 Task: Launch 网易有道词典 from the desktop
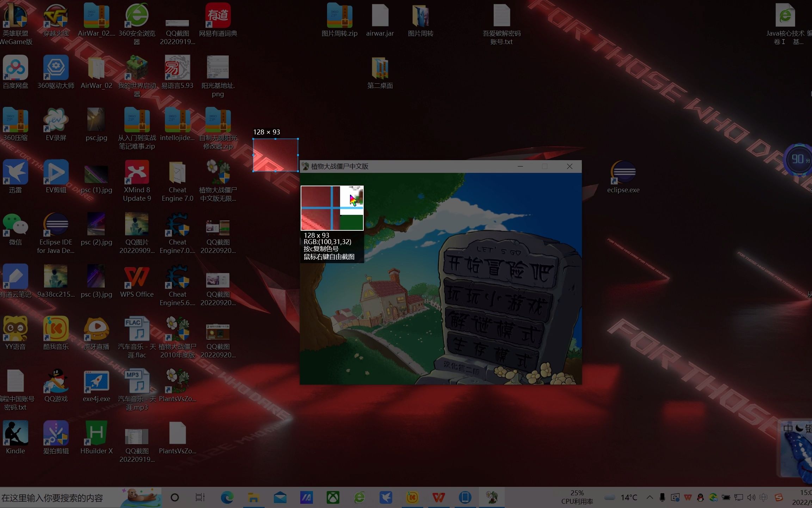click(x=218, y=20)
